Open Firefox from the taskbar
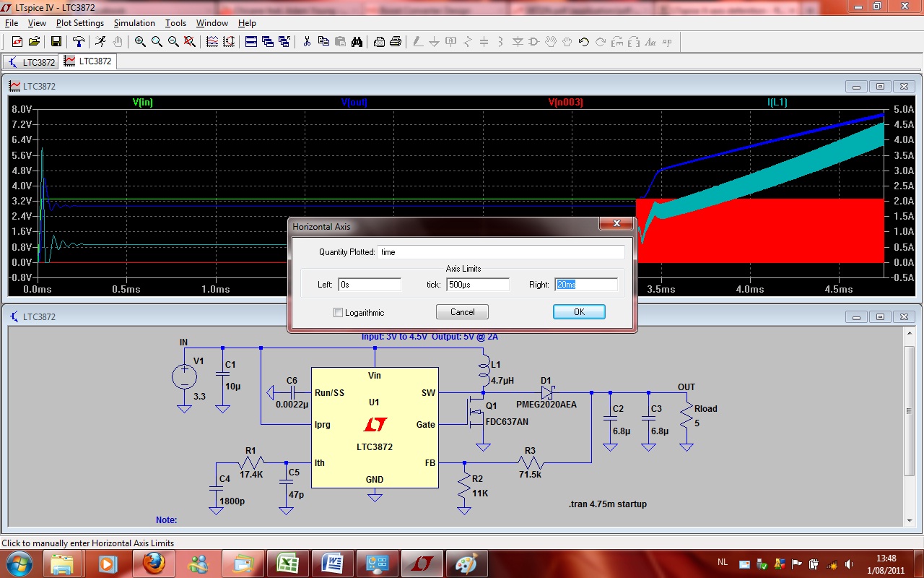 point(153,563)
